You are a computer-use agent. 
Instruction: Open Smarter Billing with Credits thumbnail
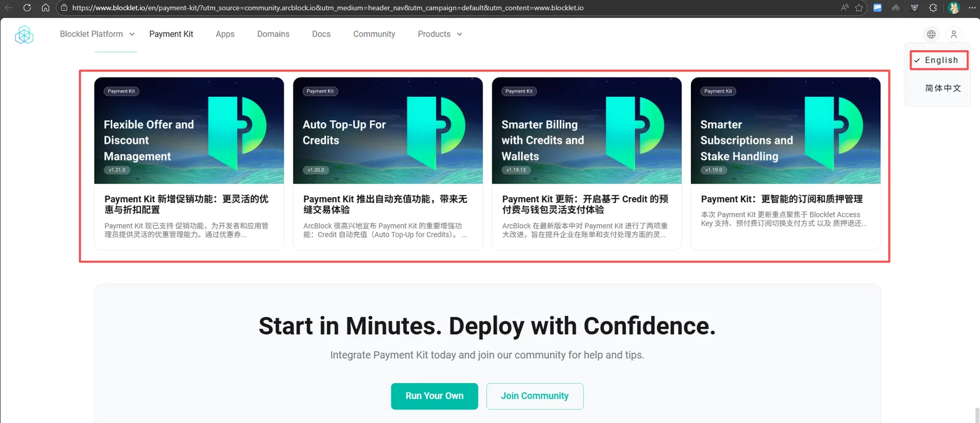[x=587, y=130]
